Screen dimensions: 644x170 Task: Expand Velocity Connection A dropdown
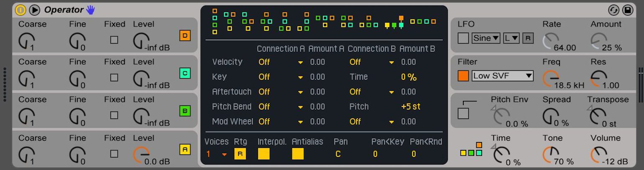(281, 62)
